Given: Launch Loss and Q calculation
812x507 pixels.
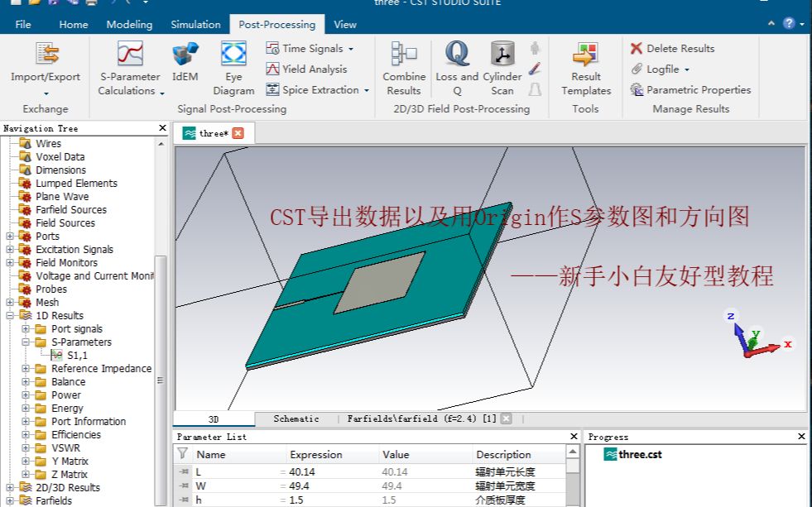Looking at the screenshot, I should pyautogui.click(x=457, y=69).
